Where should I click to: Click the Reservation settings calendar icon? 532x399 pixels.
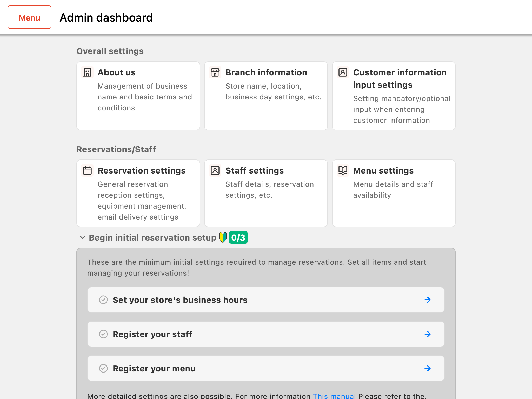click(87, 170)
